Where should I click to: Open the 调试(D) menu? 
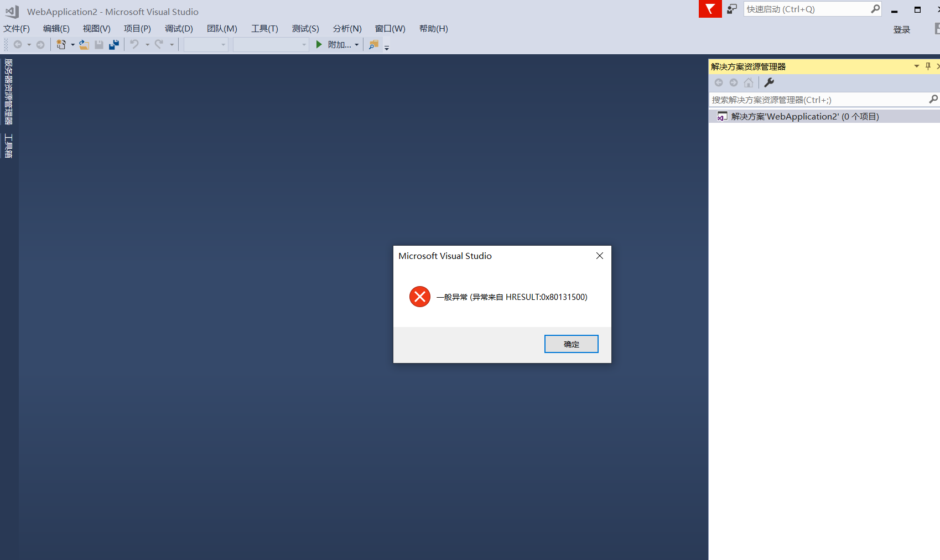pos(179,28)
